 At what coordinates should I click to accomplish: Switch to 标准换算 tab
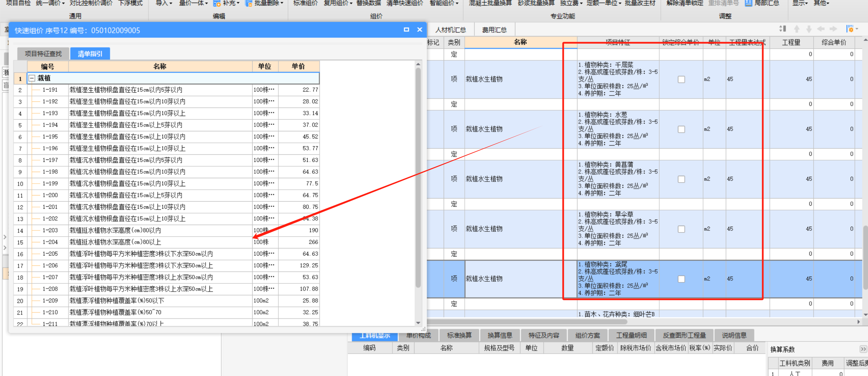tap(459, 335)
